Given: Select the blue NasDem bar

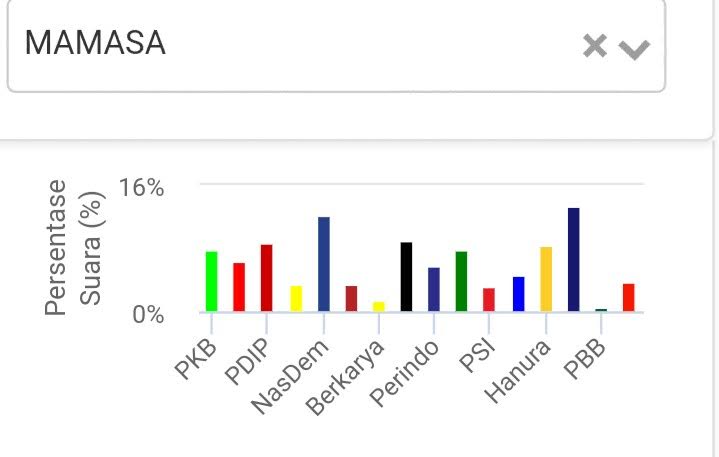Looking at the screenshot, I should (x=323, y=263).
